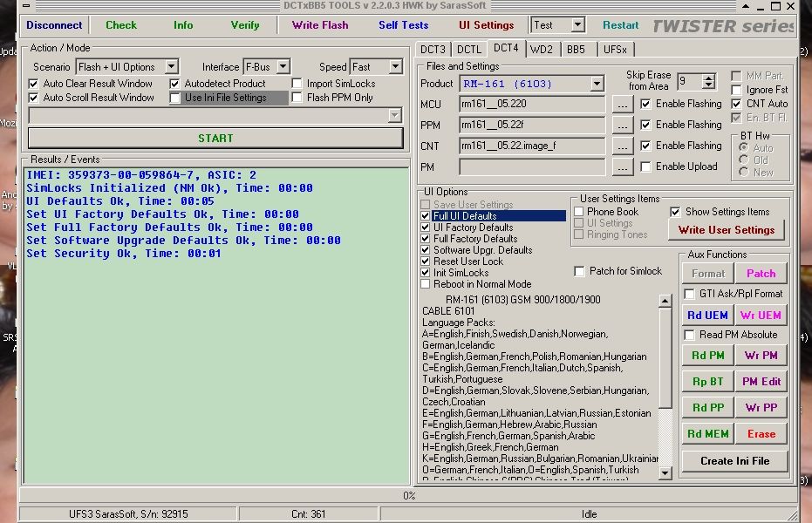The image size is (812, 523).
Task: Open the Scenario dropdown
Action: pyautogui.click(x=171, y=67)
